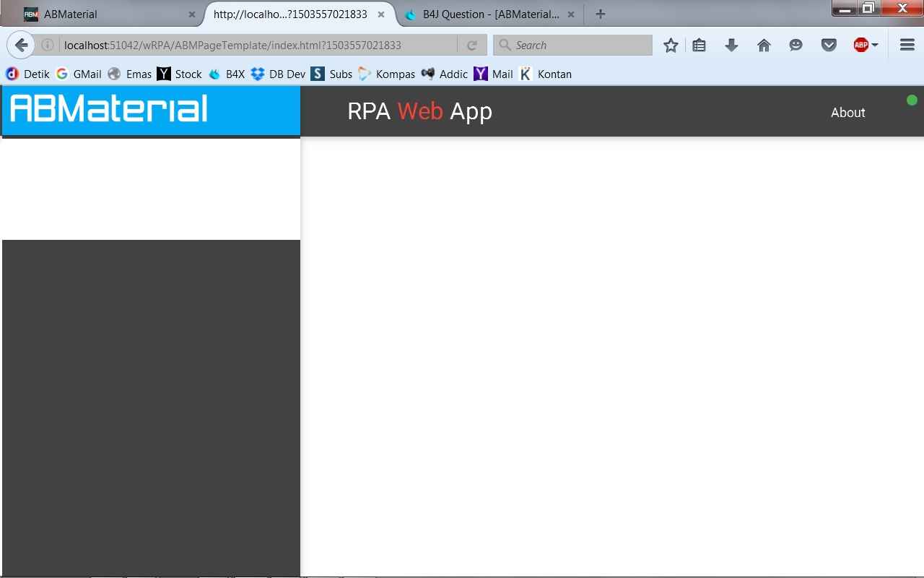Open the Mail bookmark
The width and height of the screenshot is (924, 578).
click(x=494, y=74)
